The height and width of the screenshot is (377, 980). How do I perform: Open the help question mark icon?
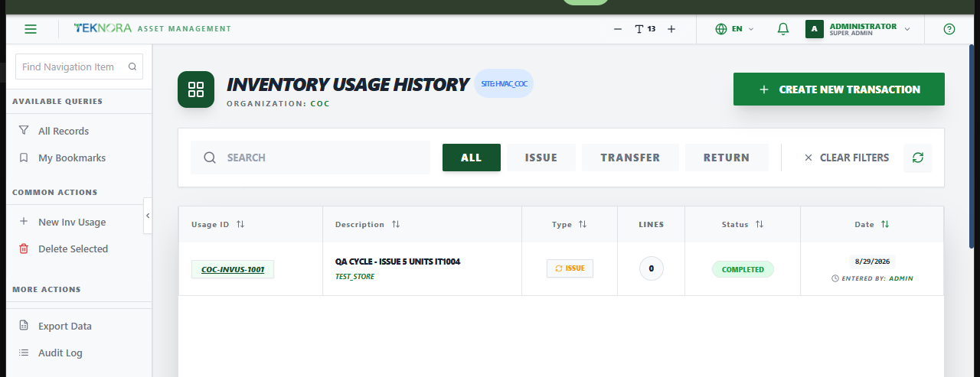pyautogui.click(x=949, y=29)
